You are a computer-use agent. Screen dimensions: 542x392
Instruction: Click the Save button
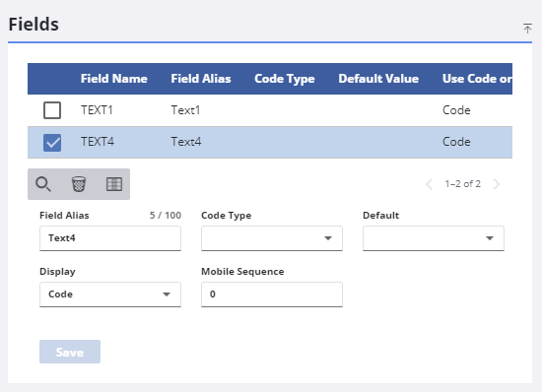[70, 352]
